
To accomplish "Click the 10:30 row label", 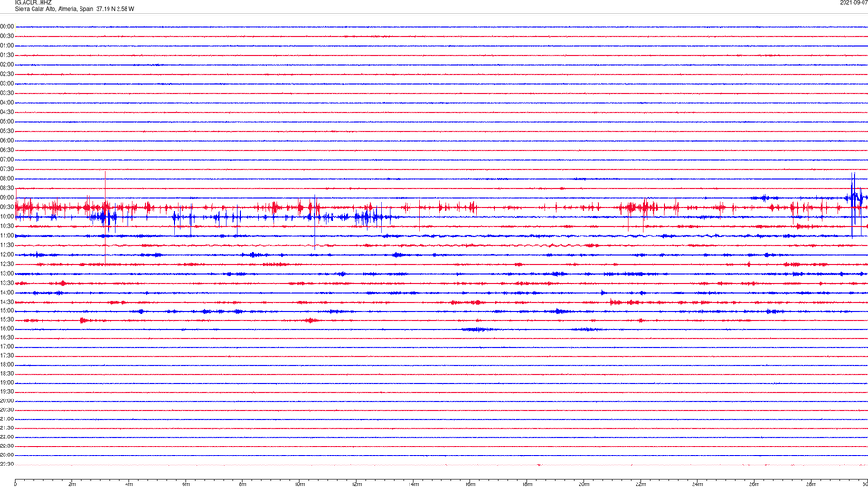I will [6, 226].
